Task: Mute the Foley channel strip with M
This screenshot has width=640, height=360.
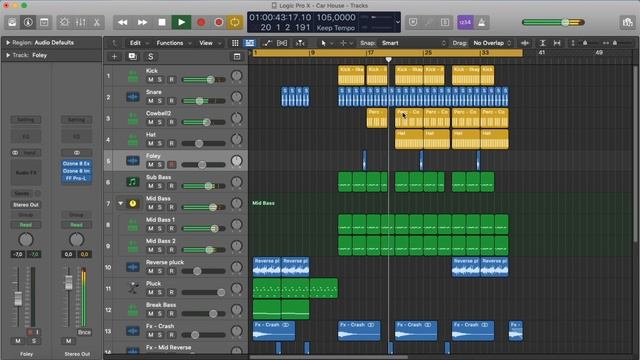Action: (18, 341)
